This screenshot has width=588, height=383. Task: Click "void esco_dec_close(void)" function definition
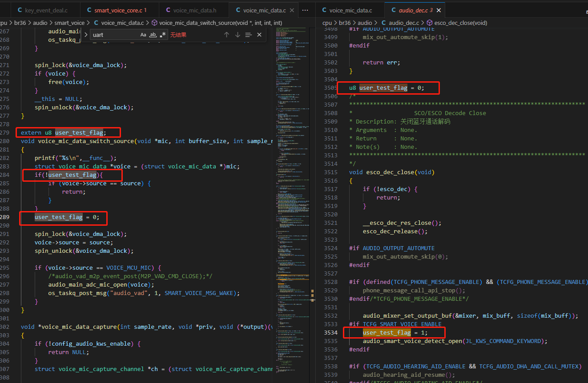pos(392,172)
